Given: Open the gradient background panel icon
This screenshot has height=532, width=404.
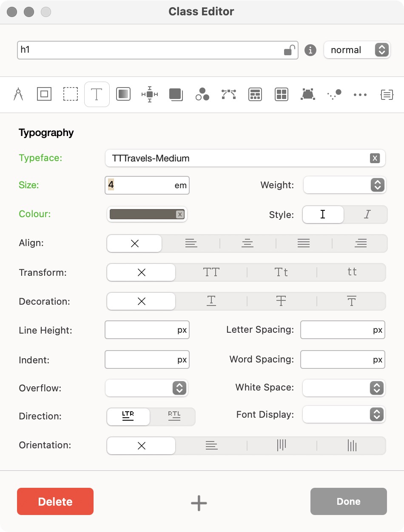Looking at the screenshot, I should tap(123, 94).
